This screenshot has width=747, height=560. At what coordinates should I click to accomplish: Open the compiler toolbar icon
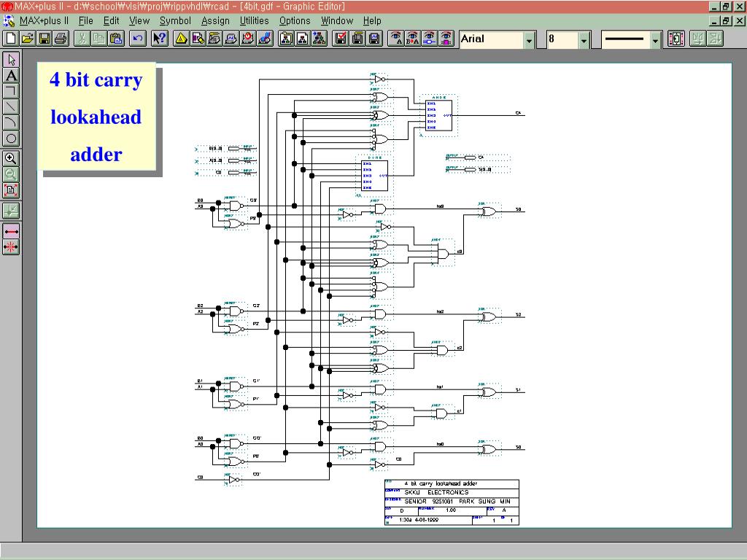coord(214,39)
